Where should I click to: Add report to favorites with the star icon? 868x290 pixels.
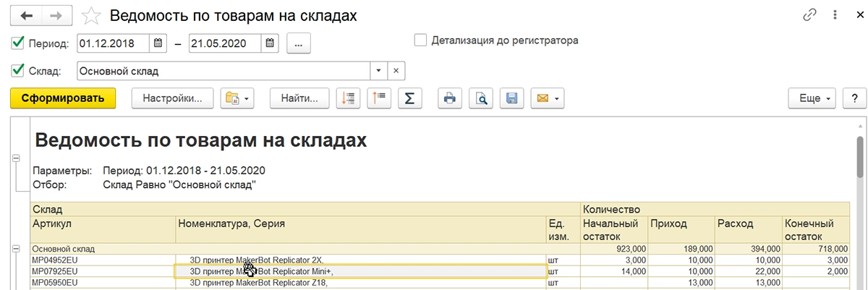(x=92, y=15)
